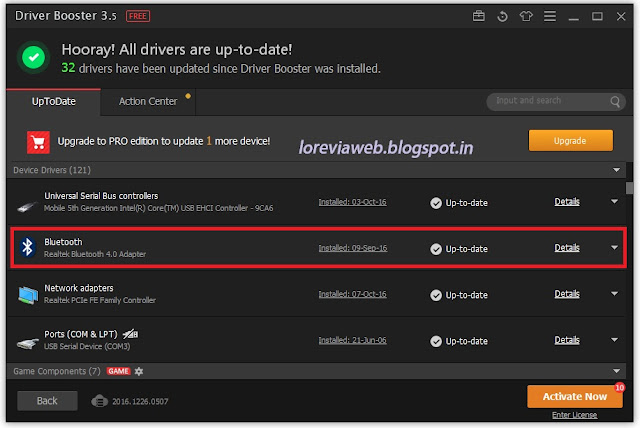Open the toolbox briefcase icon

coord(478,16)
